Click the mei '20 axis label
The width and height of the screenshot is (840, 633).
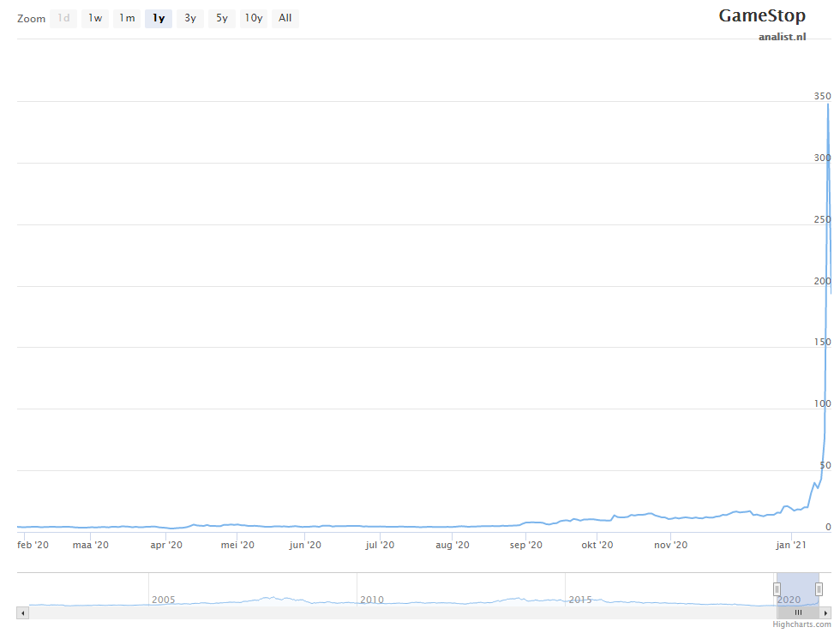[237, 545]
